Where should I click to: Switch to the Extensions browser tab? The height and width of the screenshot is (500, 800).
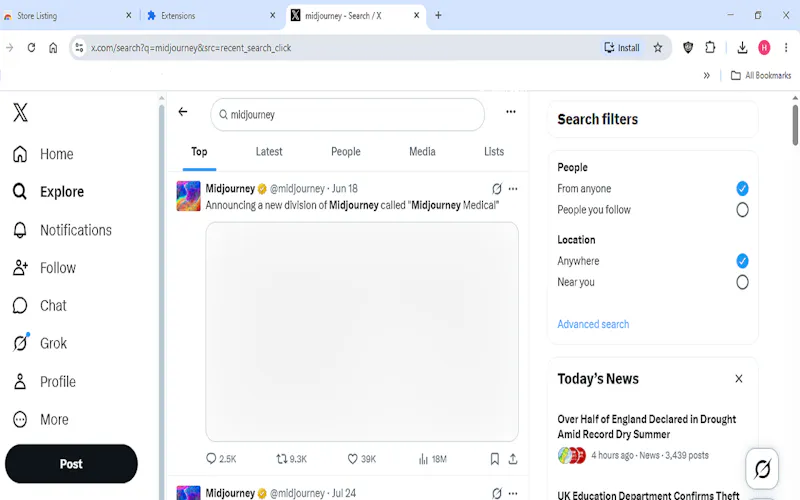point(178,16)
